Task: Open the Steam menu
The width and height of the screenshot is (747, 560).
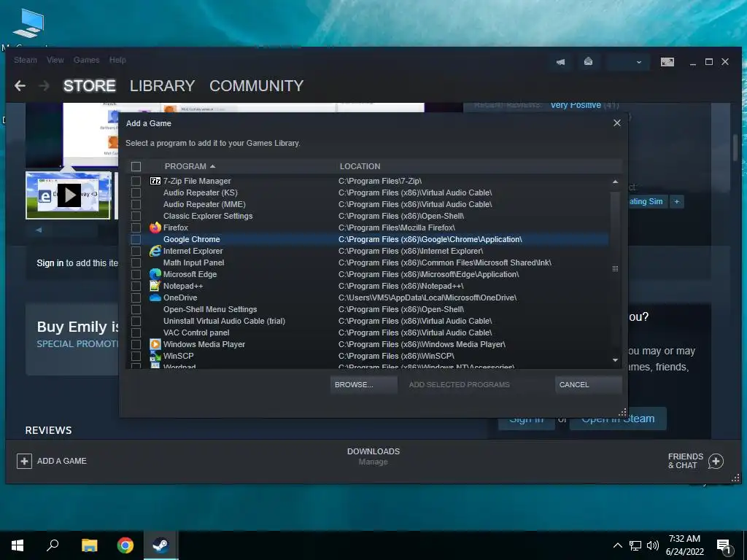Action: [x=26, y=60]
